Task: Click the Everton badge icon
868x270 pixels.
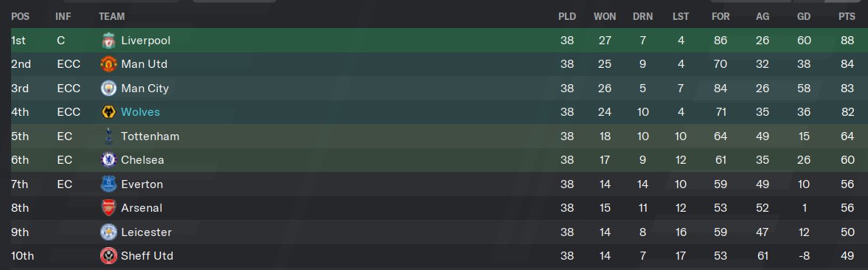Action: pyautogui.click(x=108, y=184)
